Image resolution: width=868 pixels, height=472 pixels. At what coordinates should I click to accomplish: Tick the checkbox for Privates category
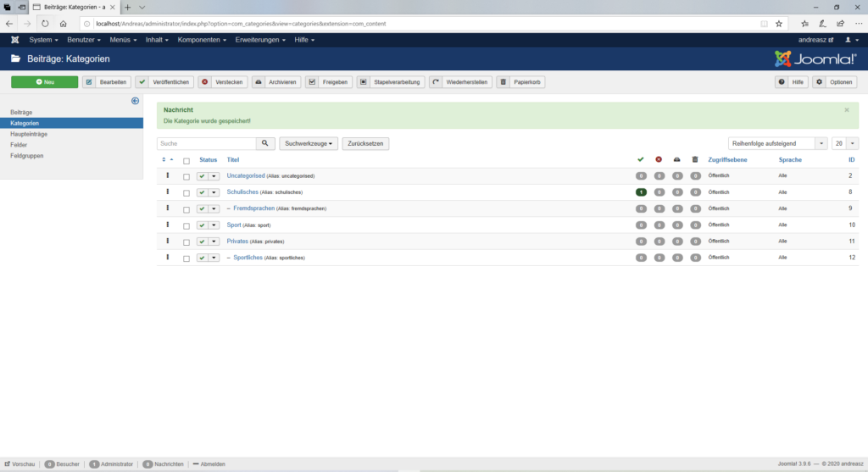point(186,242)
